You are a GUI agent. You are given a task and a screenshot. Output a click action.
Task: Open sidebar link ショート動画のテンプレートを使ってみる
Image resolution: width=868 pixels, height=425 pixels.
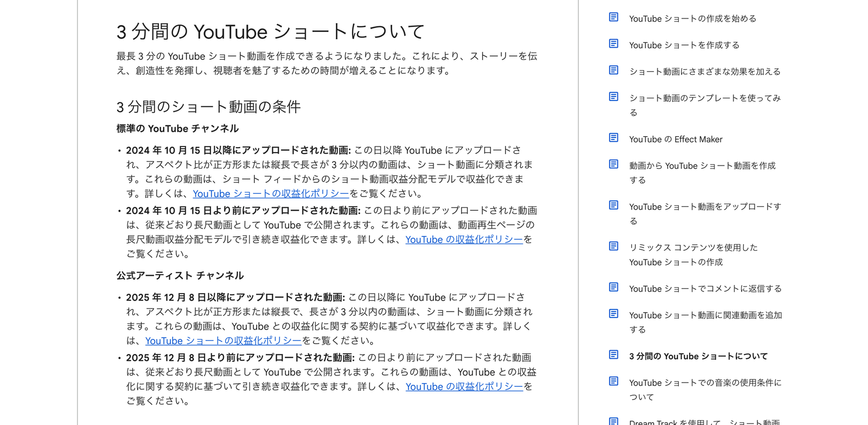tap(705, 105)
